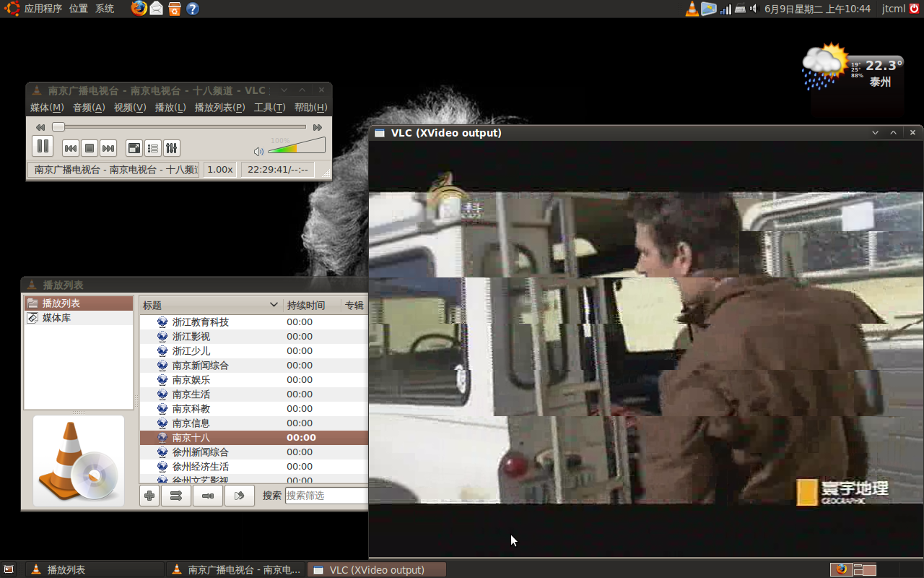
Task: Click the globe icon beside 南京娱乐
Action: (x=162, y=380)
